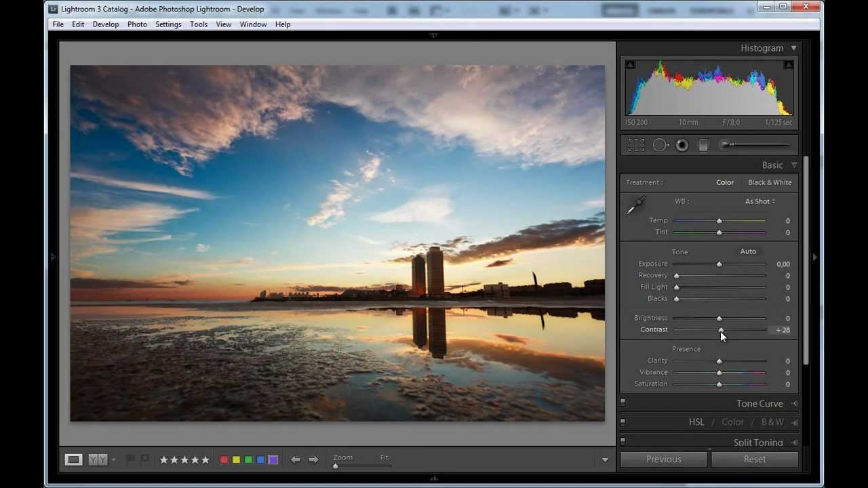This screenshot has width=868, height=488.
Task: Set rating to five stars
Action: tap(205, 460)
